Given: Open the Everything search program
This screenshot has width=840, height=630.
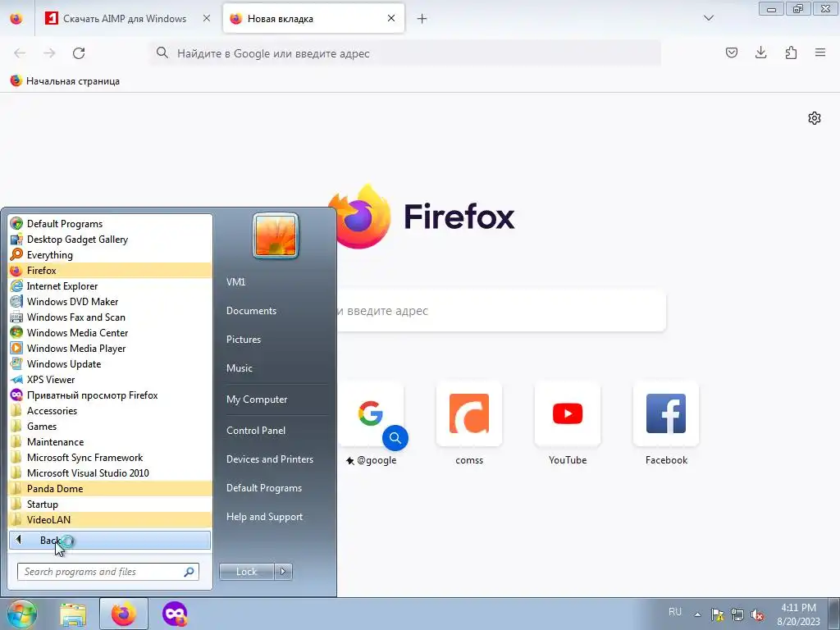Looking at the screenshot, I should [x=110, y=255].
